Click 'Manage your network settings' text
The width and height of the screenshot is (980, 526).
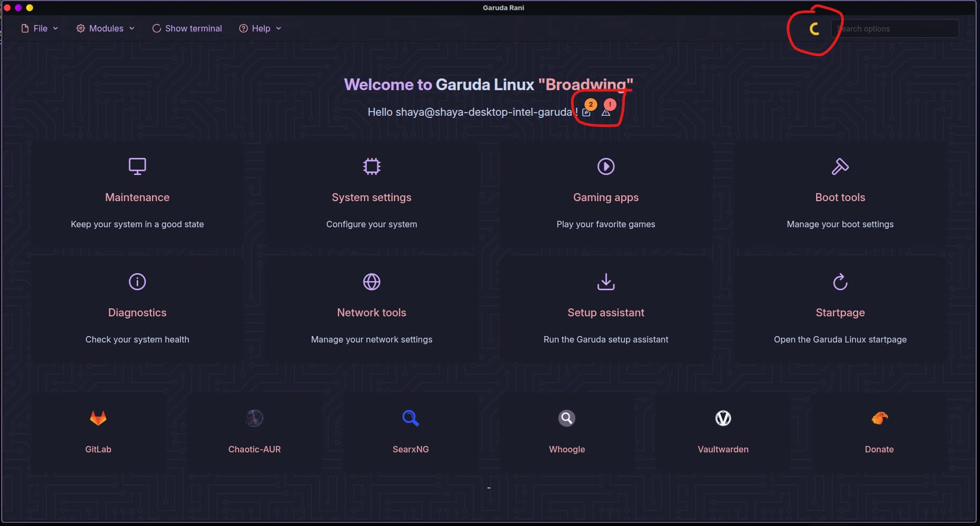[372, 339]
